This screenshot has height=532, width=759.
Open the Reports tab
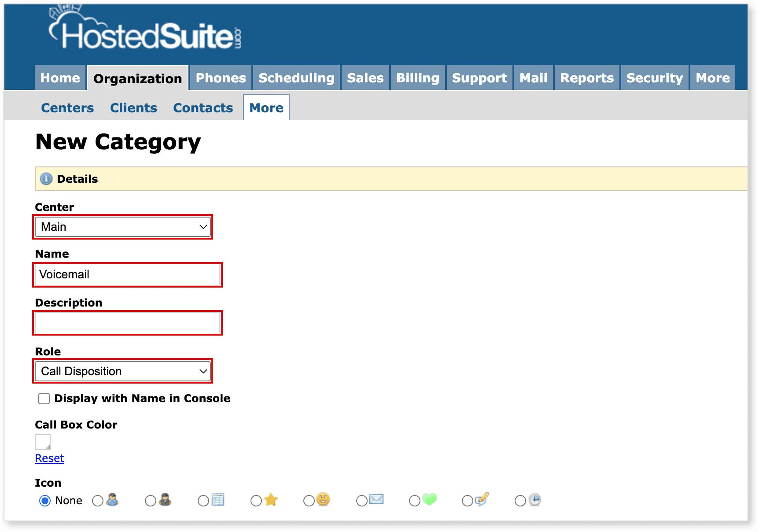click(x=587, y=78)
